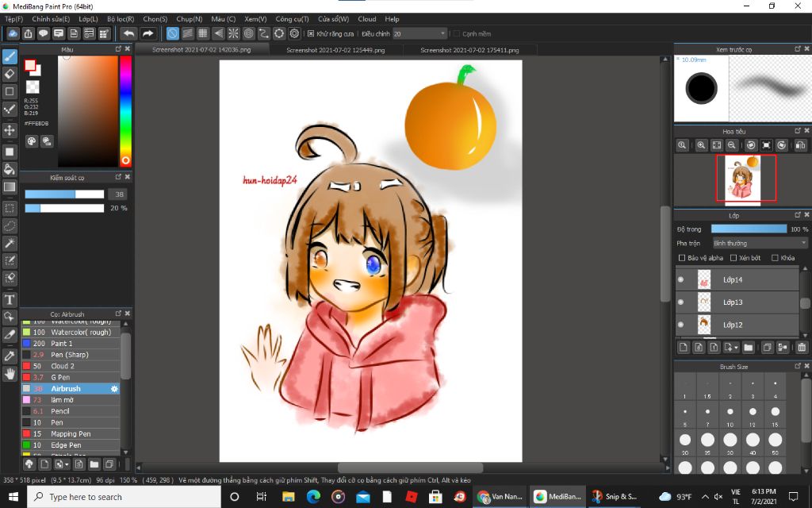Select the Hand pan tool
The width and height of the screenshot is (812, 508).
10,373
